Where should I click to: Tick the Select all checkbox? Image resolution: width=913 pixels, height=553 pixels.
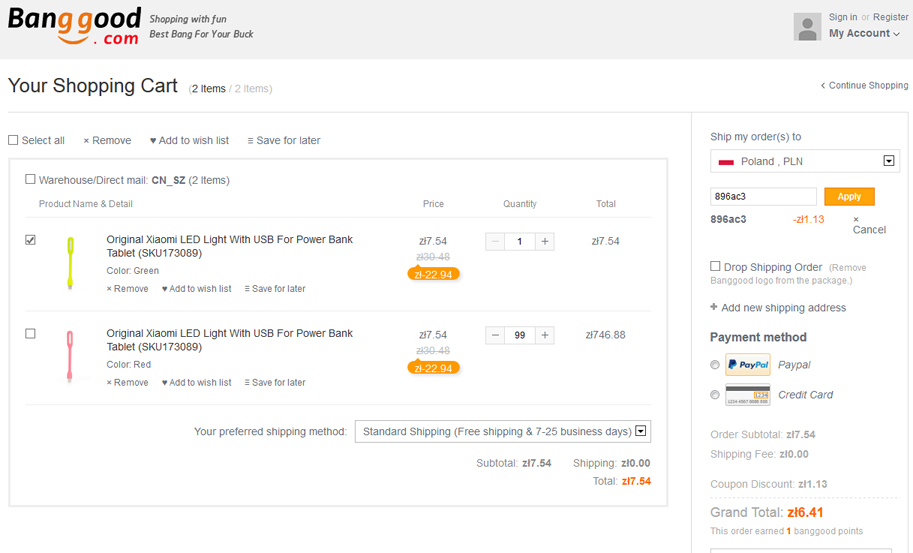click(13, 140)
